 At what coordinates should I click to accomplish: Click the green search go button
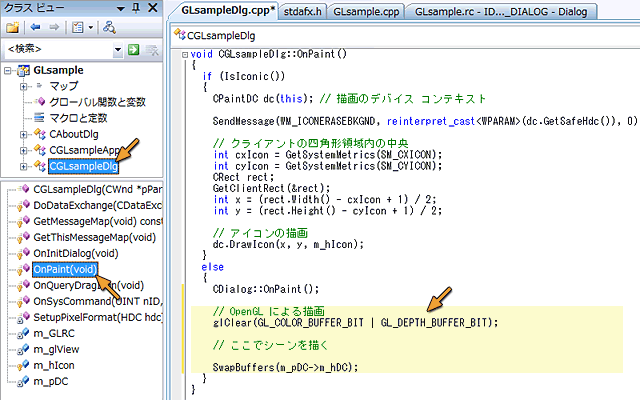(133, 50)
